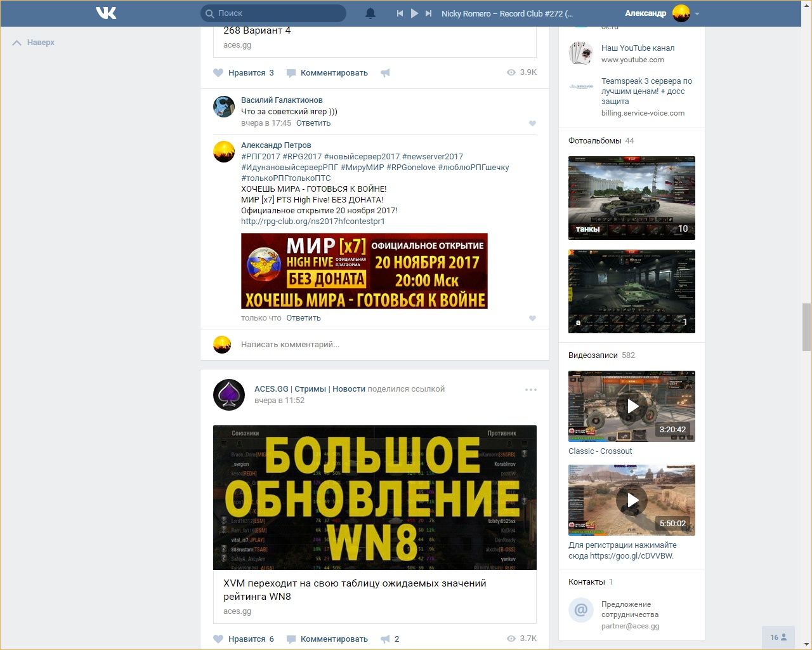
Task: Open the post timestamp вчера в 11:52
Action: [279, 401]
